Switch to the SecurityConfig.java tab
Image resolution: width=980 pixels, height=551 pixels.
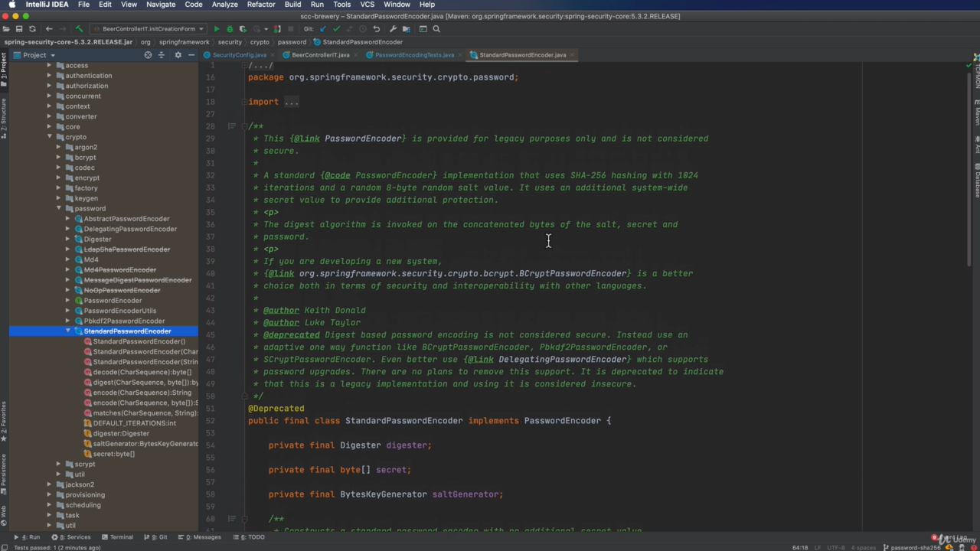point(239,55)
